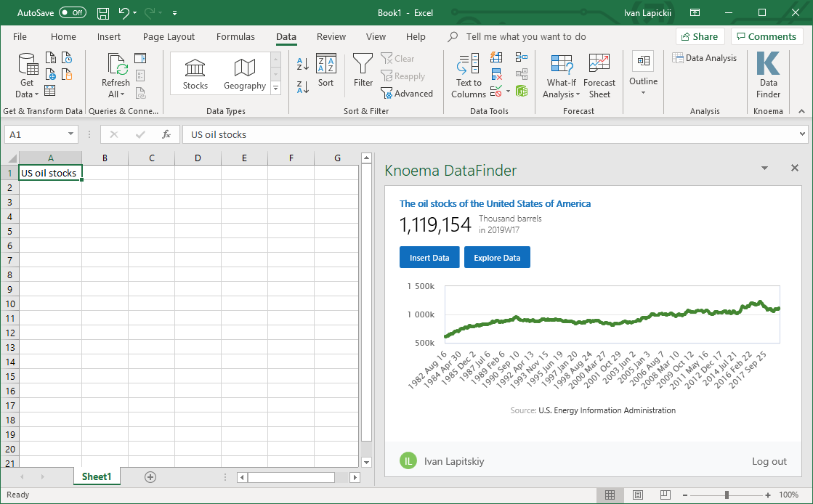Viewport: 813px width, 504px height.
Task: Switch to Page Break Preview in status bar
Action: pos(666,495)
